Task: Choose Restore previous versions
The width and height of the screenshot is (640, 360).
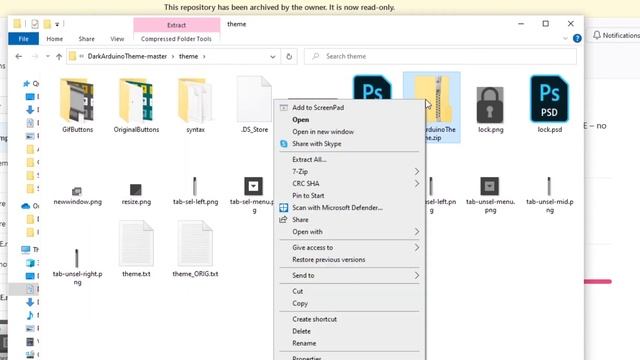Action: 349,260
